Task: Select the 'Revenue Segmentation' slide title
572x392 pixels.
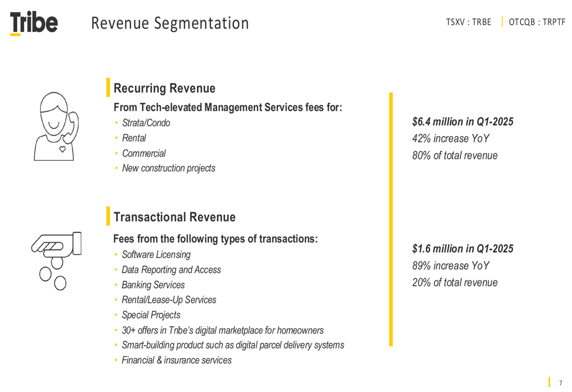Action: [x=170, y=23]
